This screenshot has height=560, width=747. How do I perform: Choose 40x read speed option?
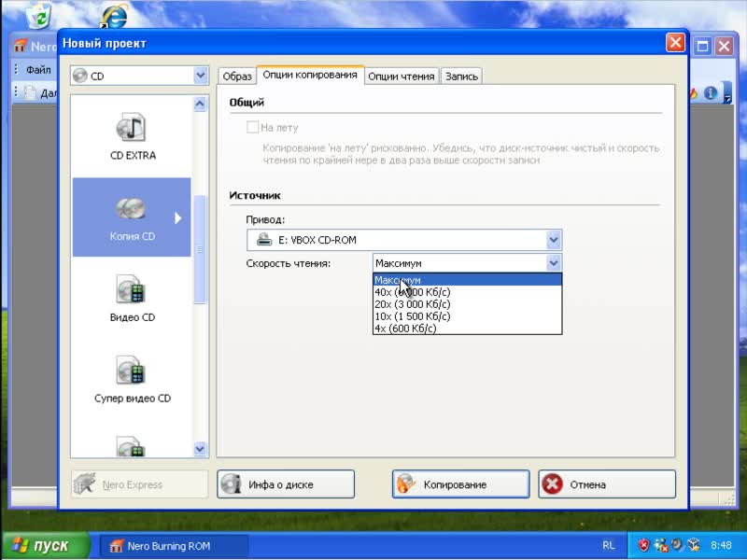tap(468, 292)
